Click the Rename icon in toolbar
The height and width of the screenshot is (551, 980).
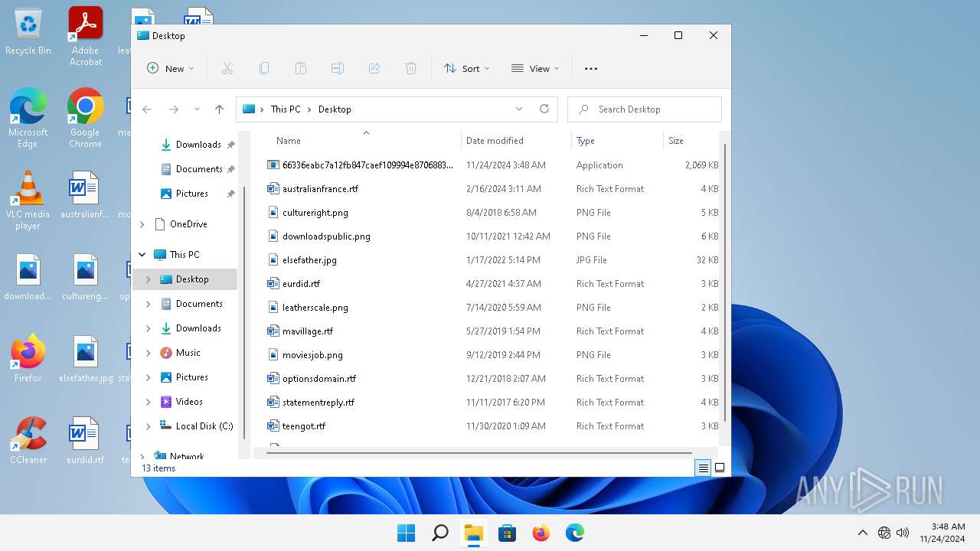pyautogui.click(x=338, y=68)
